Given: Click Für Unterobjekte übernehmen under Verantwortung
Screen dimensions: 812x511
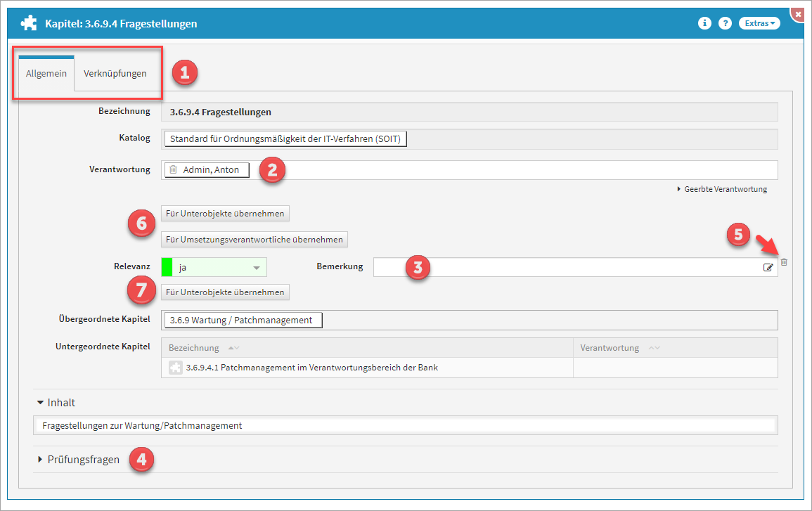Looking at the screenshot, I should pos(225,213).
